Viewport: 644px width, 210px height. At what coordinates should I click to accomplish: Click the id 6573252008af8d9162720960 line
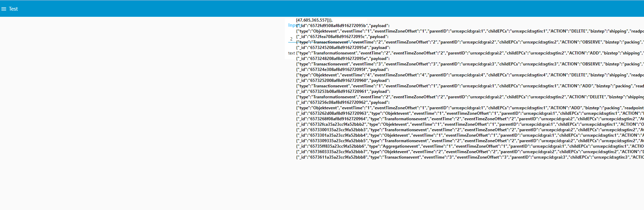pyautogui.click(x=343, y=81)
